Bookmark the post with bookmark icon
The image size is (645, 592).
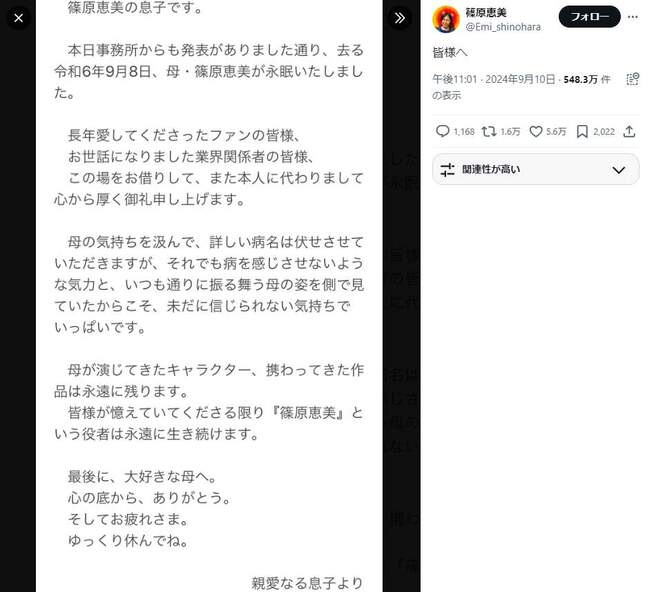582,132
